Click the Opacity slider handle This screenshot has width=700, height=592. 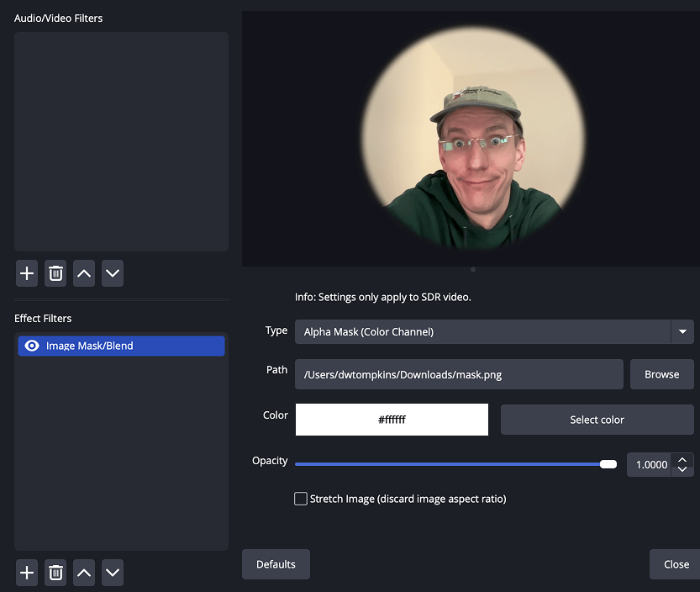point(608,464)
